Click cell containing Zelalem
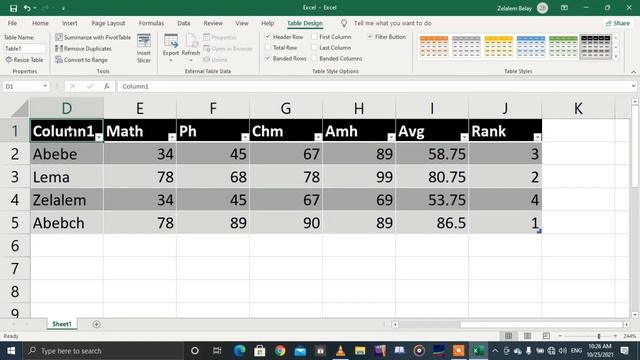 (x=67, y=200)
